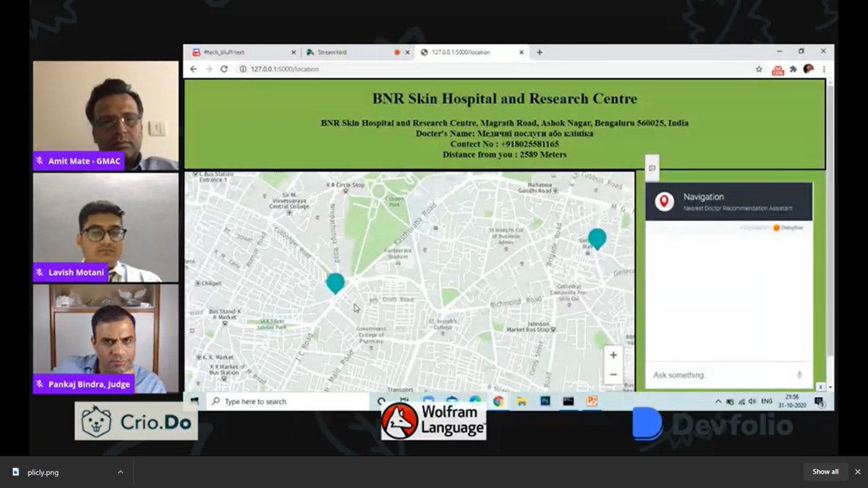The width and height of the screenshot is (868, 488).
Task: Open the Chrome three-dot menu
Action: tap(825, 69)
